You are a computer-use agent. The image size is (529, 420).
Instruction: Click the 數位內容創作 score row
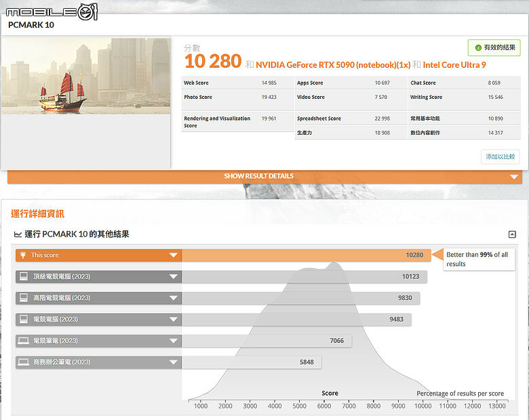(x=464, y=133)
